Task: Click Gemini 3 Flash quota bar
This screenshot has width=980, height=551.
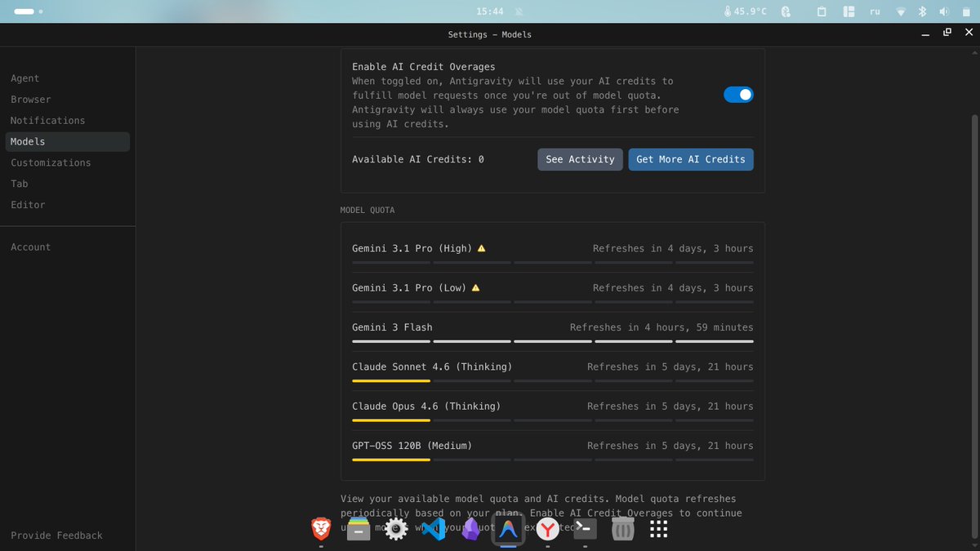Action: 553,341
